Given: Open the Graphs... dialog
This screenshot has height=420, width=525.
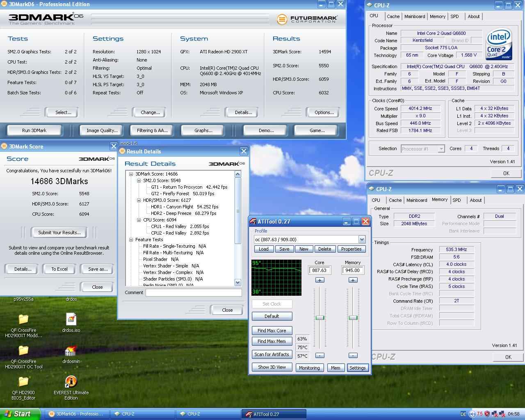Looking at the screenshot, I should [x=203, y=130].
